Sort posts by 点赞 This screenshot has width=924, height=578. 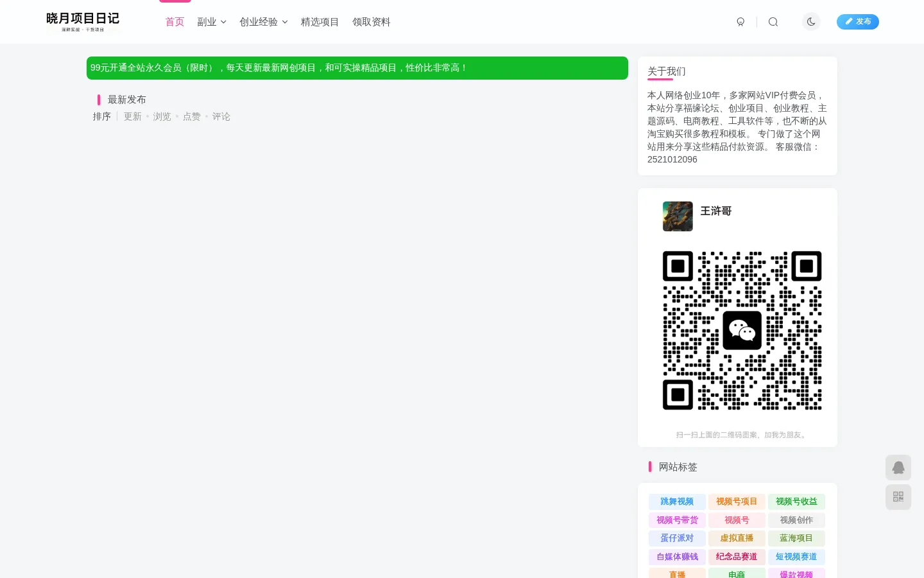(192, 116)
